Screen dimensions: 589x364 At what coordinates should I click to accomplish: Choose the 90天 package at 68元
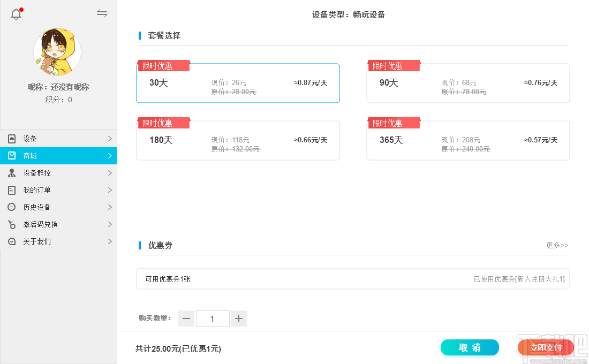click(x=468, y=84)
